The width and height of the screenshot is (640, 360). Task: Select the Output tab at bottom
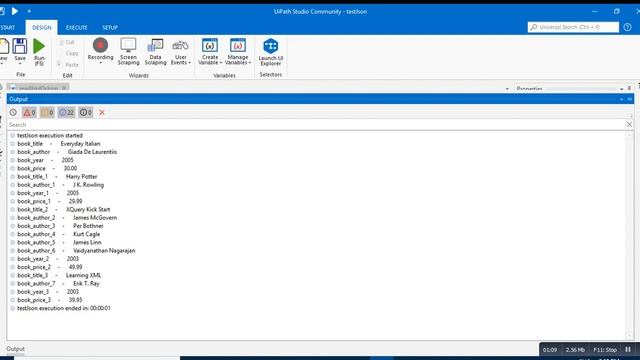[x=16, y=349]
